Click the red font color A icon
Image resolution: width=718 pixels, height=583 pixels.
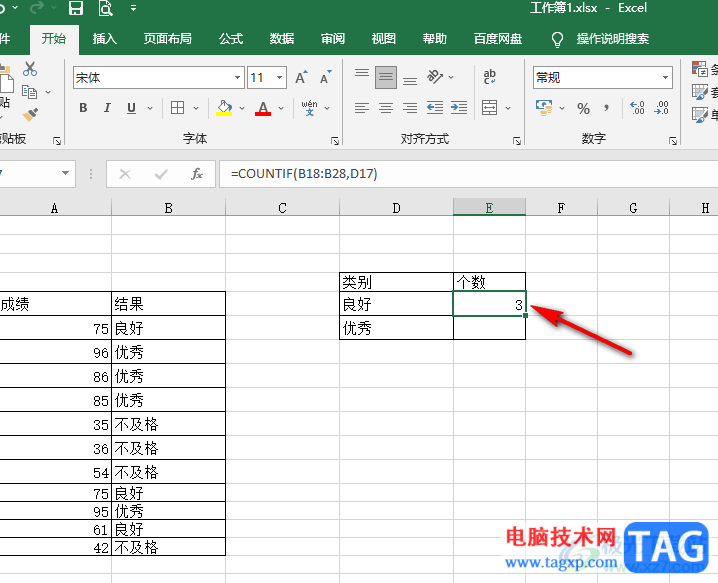263,108
